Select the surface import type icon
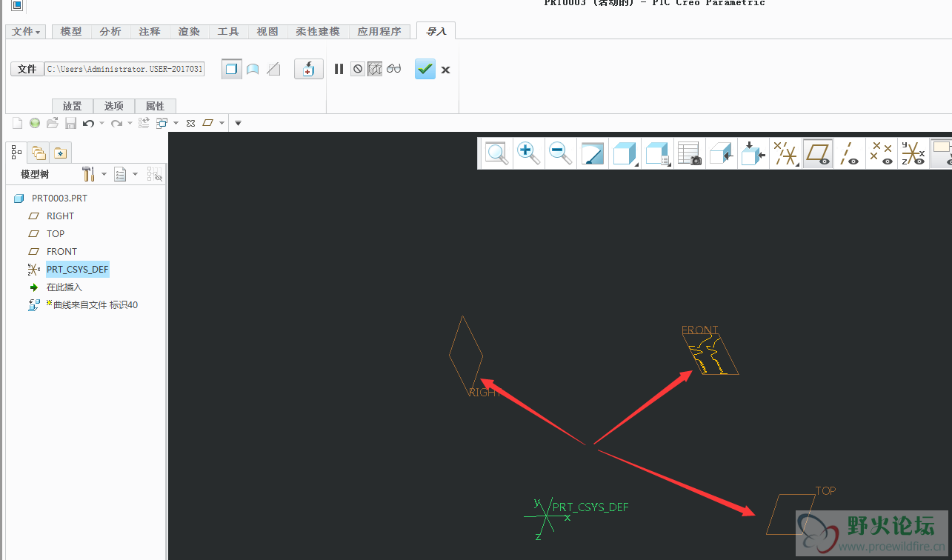Screen dimensions: 952x560 [x=253, y=69]
